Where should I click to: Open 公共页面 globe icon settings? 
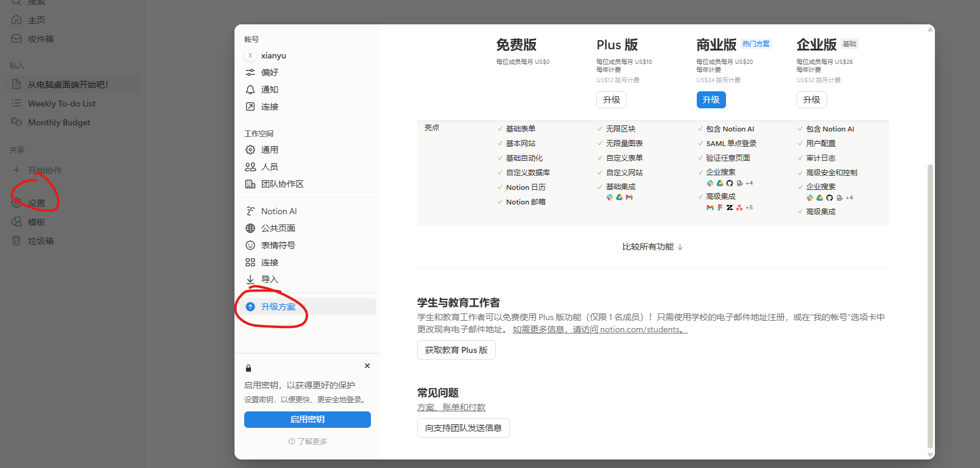(x=250, y=228)
